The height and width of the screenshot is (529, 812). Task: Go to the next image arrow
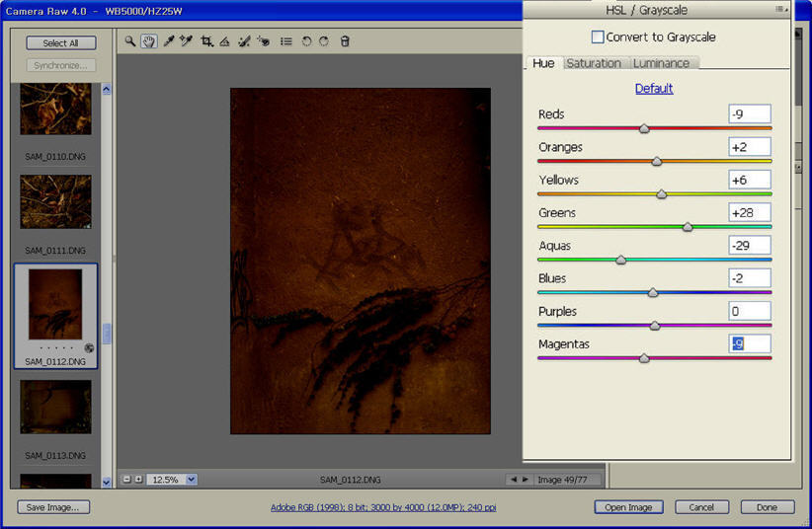coord(525,480)
